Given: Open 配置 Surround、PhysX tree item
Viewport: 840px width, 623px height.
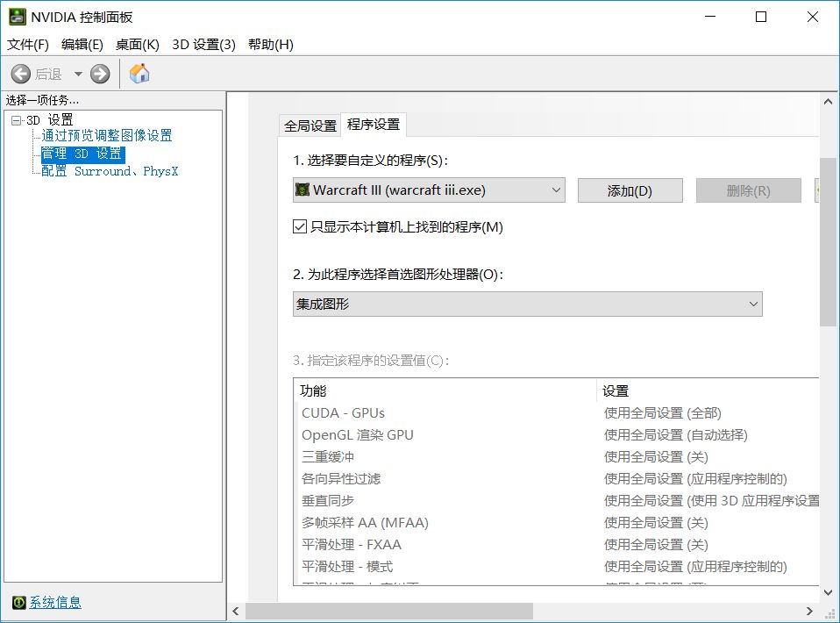Looking at the screenshot, I should (x=110, y=171).
